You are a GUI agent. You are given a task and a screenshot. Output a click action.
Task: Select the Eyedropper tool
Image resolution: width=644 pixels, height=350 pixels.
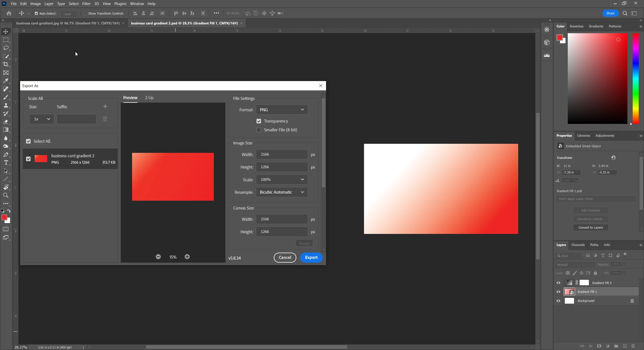click(6, 81)
